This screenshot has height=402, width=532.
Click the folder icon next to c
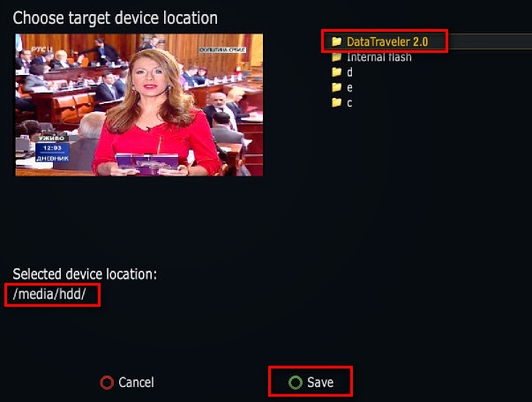coord(336,102)
